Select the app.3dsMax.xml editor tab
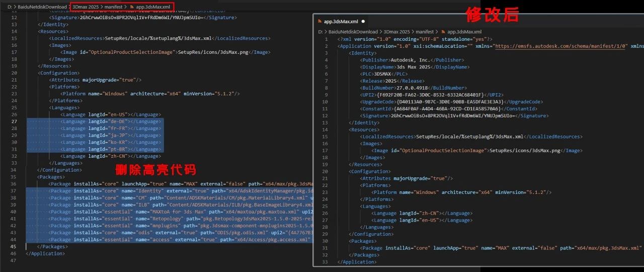The width and height of the screenshot is (644, 272). tap(341, 22)
